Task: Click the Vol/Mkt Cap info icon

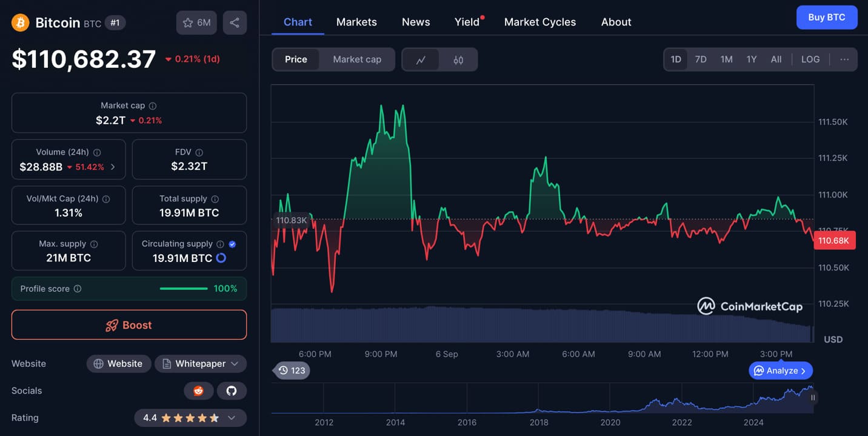Action: click(x=106, y=199)
